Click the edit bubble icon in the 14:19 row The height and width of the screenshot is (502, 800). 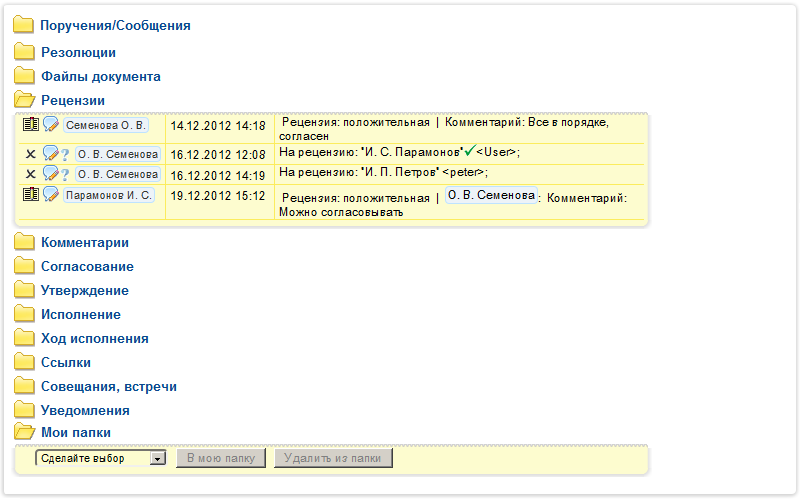[x=50, y=174]
